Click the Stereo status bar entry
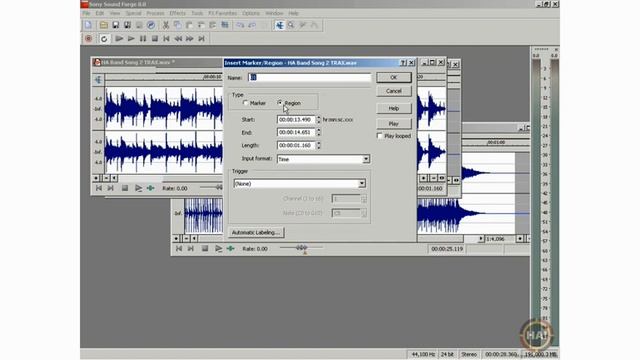 tap(469, 354)
